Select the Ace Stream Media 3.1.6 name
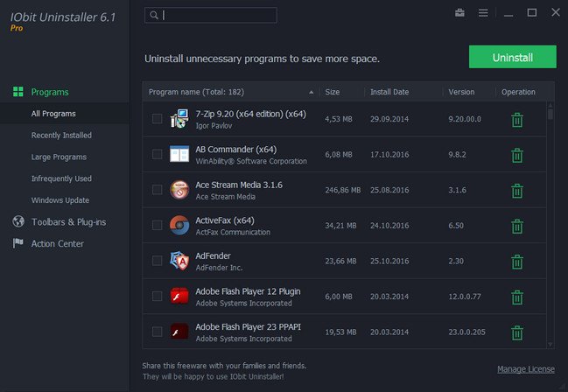The height and width of the screenshot is (392, 568). tap(239, 185)
